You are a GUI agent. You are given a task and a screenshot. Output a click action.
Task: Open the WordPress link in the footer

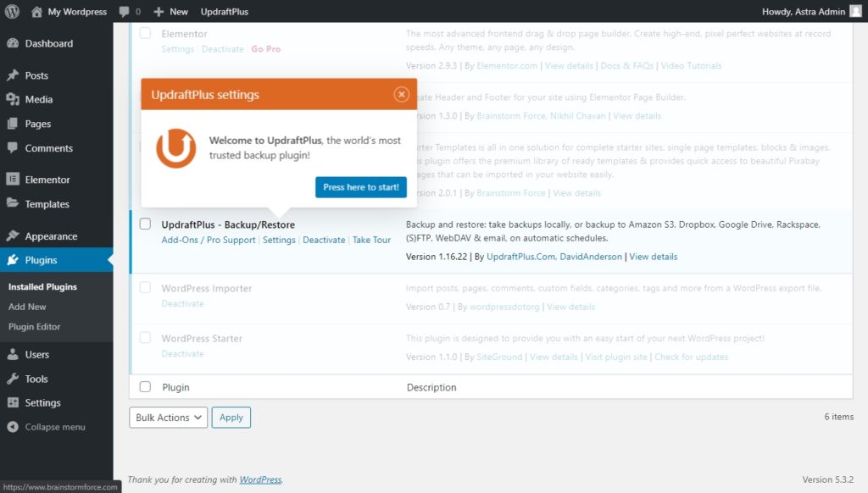pyautogui.click(x=260, y=479)
